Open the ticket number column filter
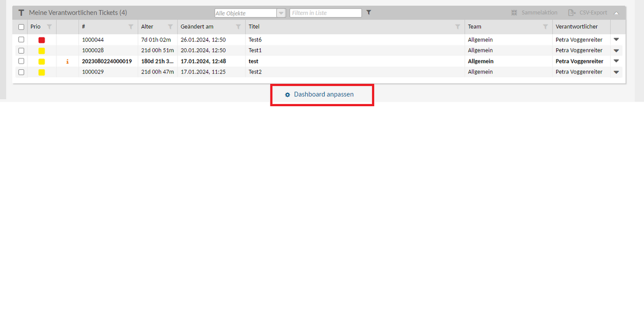This screenshot has height=316, width=644. tap(131, 27)
